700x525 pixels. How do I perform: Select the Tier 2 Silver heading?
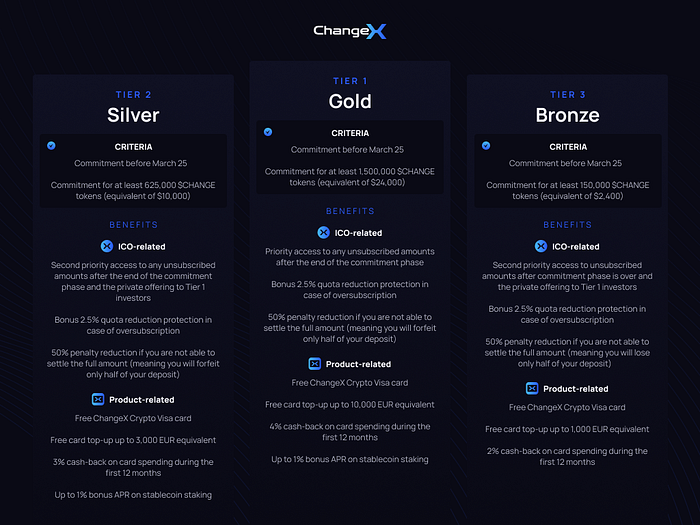point(133,108)
